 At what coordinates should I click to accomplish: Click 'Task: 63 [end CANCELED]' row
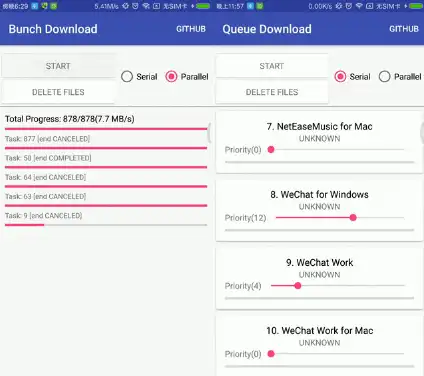(x=45, y=197)
